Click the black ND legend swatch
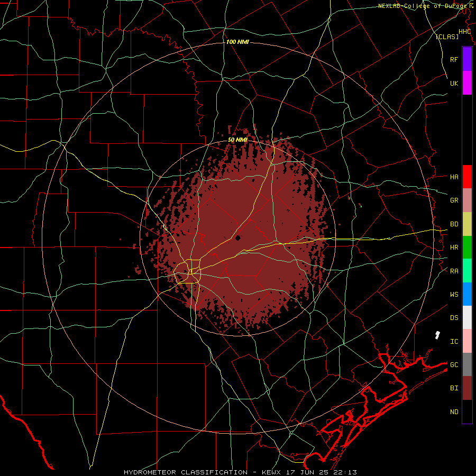This screenshot has width=476, height=476. pyautogui.click(x=467, y=411)
